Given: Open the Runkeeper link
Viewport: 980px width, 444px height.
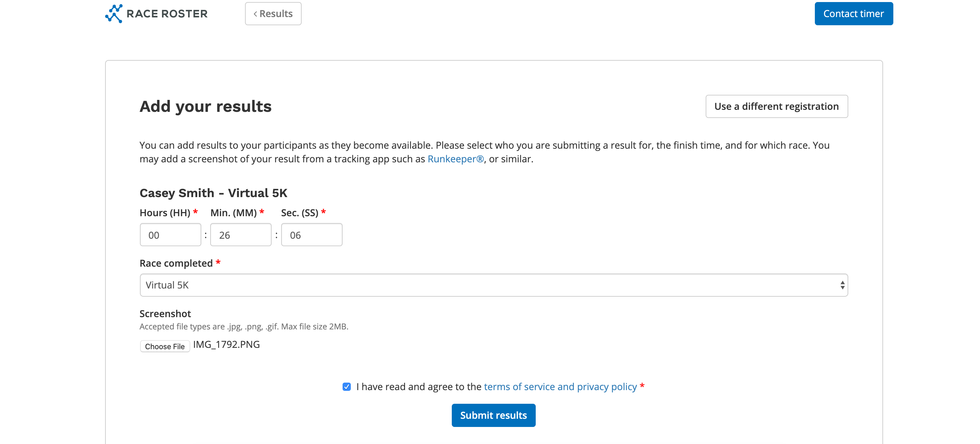Looking at the screenshot, I should (456, 159).
